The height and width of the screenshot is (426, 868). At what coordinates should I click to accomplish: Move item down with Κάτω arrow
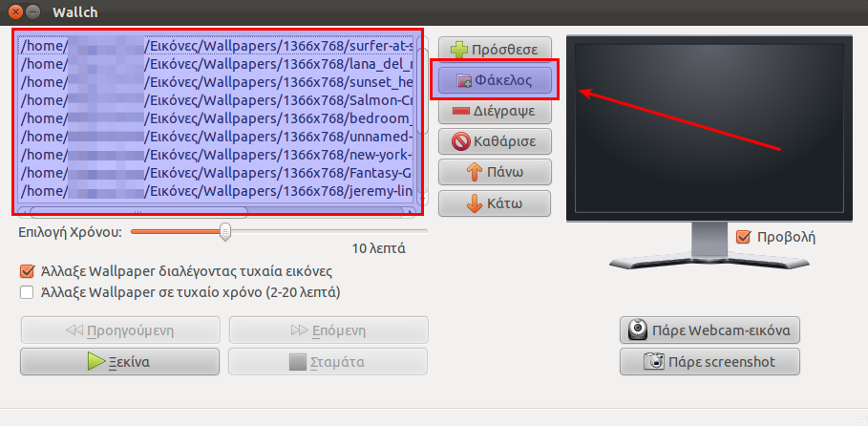[475, 203]
